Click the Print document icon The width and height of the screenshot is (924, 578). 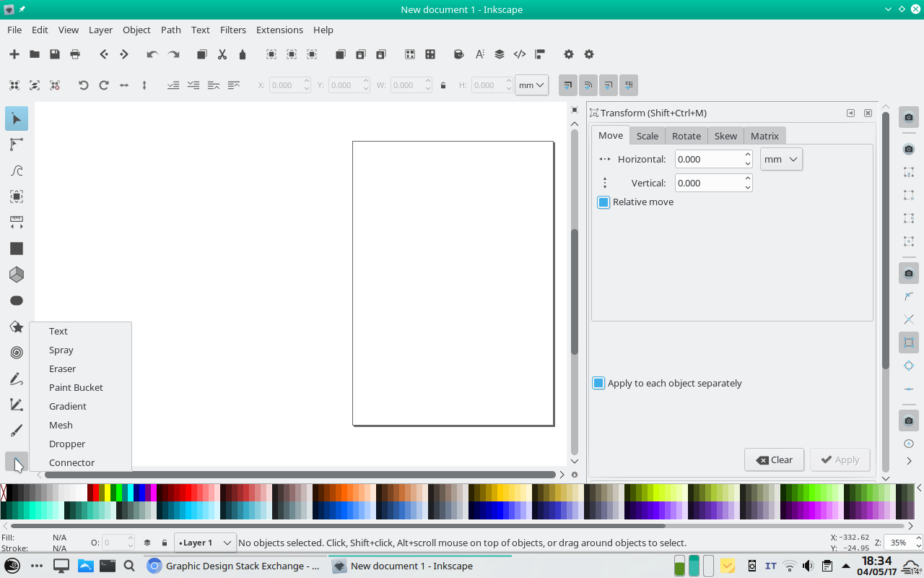point(75,54)
